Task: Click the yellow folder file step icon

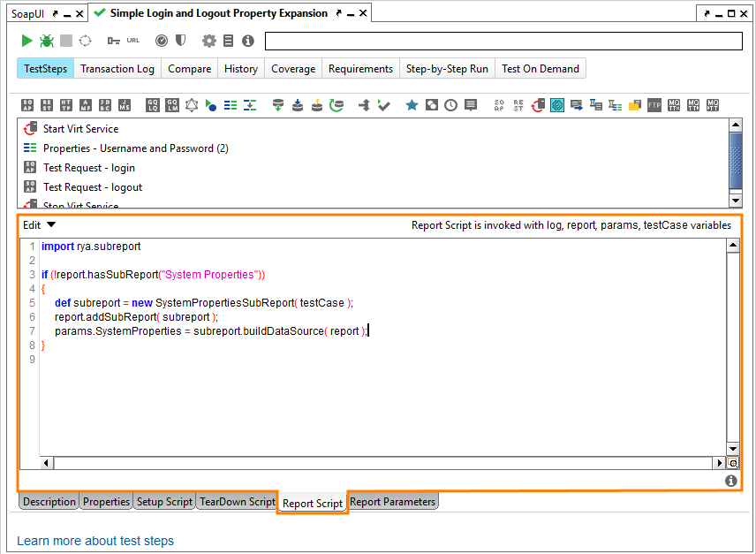Action: [x=634, y=105]
